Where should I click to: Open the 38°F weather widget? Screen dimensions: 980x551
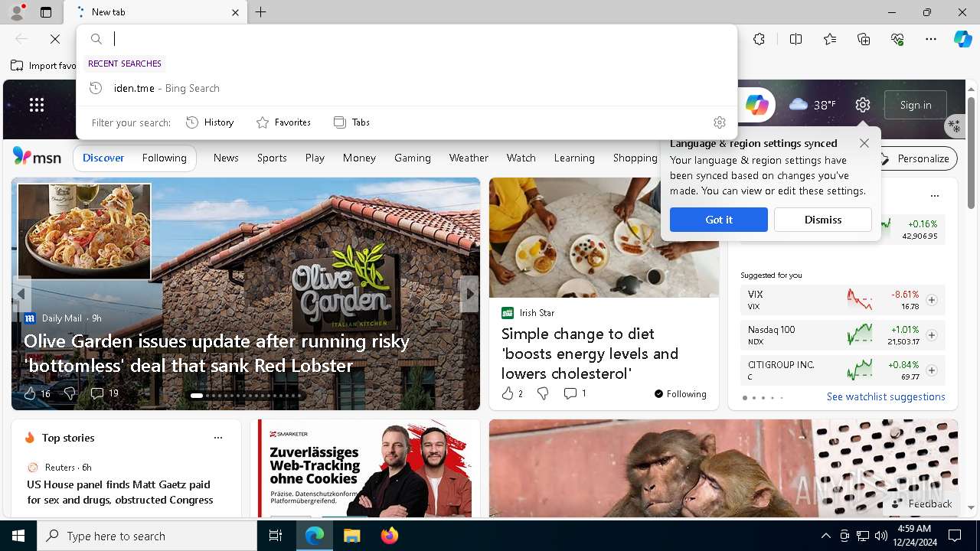pyautogui.click(x=812, y=105)
